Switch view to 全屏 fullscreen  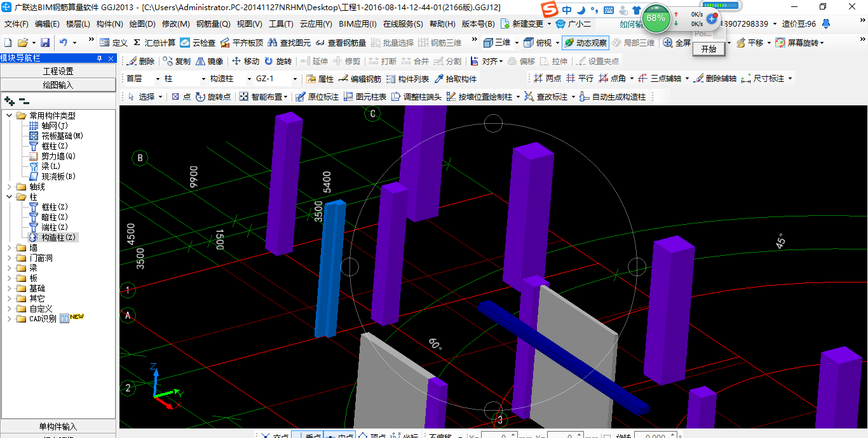click(677, 43)
